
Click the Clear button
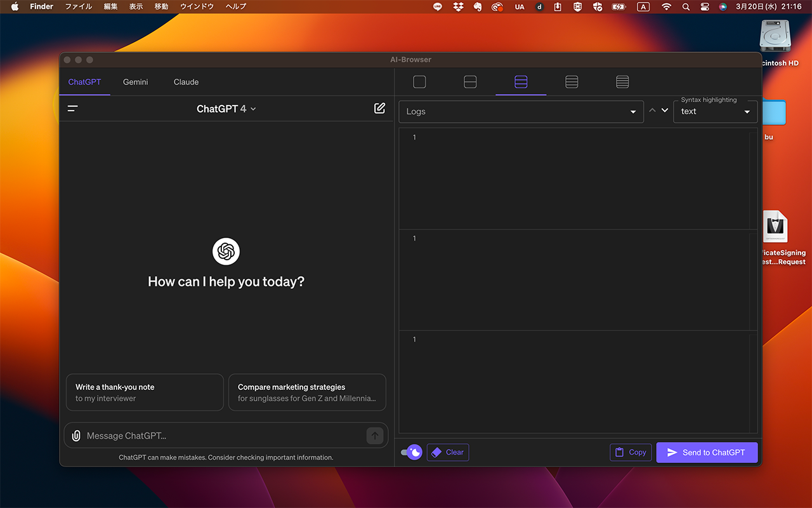tap(448, 452)
